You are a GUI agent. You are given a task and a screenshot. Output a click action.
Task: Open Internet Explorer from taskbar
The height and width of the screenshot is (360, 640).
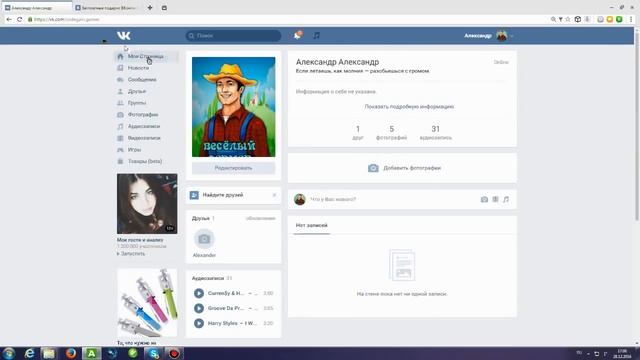29,353
